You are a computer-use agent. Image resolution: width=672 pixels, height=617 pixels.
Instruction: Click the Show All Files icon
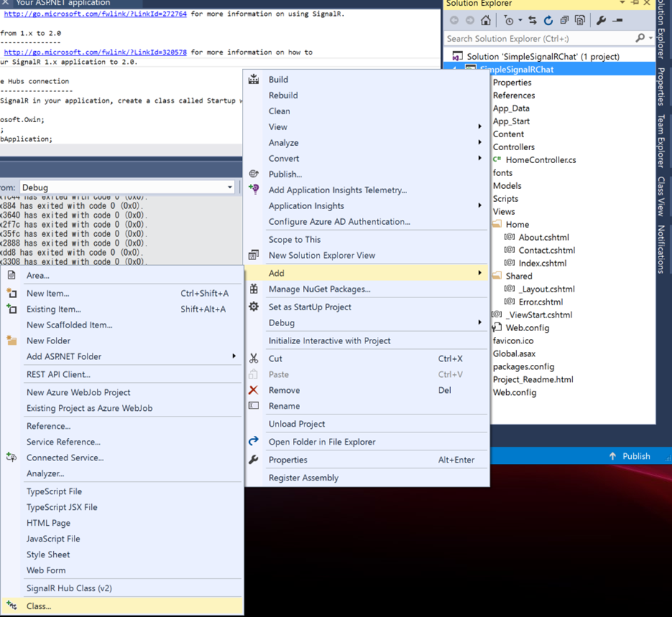580,20
